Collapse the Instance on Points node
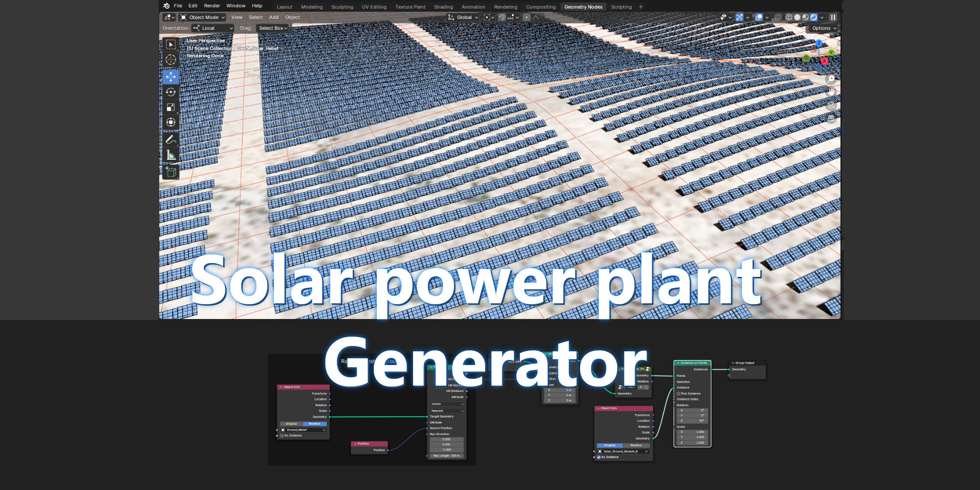Screen dimensions: 980x490 pyautogui.click(x=678, y=363)
